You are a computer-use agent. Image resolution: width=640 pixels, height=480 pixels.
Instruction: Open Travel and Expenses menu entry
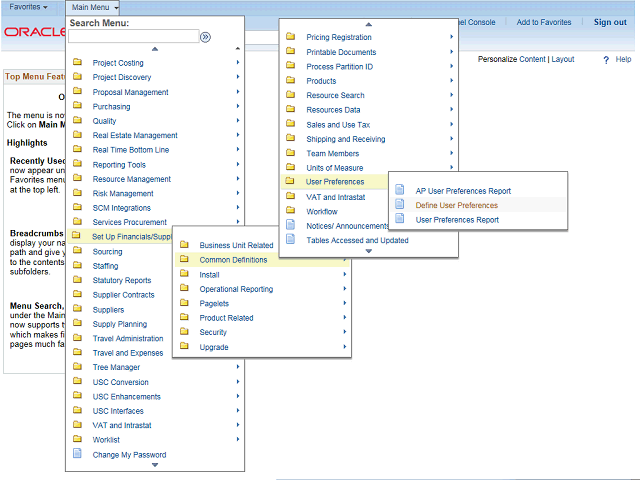[x=128, y=353]
